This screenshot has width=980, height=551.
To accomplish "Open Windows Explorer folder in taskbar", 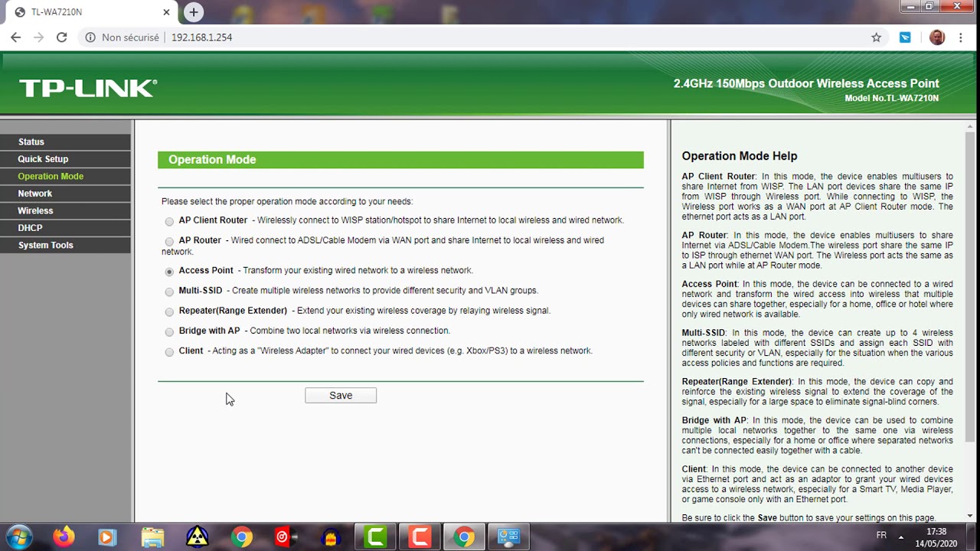I will tap(152, 536).
